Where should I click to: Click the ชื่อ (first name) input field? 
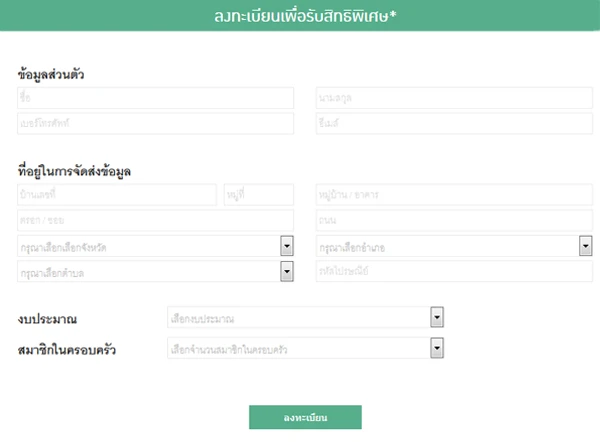(155, 98)
